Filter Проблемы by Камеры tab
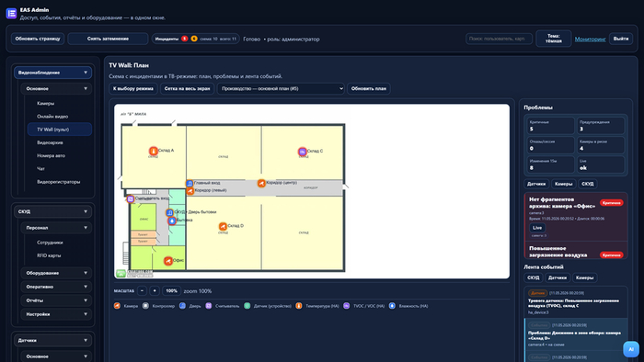The image size is (644, 362). 563,184
